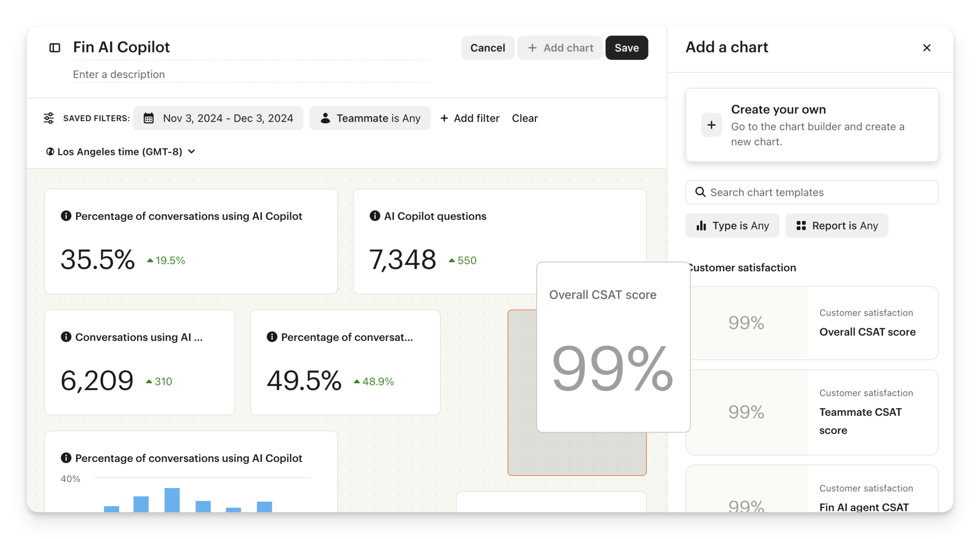Click the 550 increase indicator
Viewport: 980px width, 539px height.
463,260
